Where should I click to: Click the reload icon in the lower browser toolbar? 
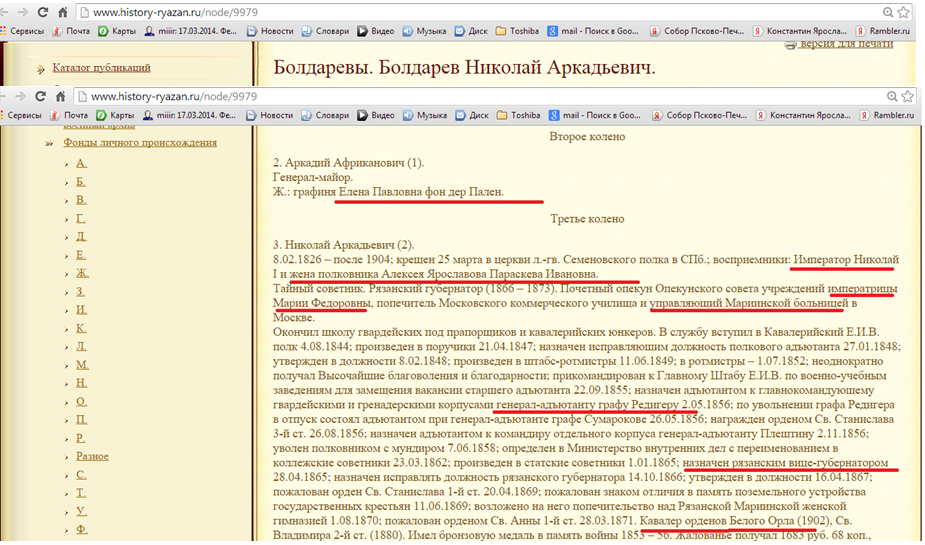(x=40, y=96)
